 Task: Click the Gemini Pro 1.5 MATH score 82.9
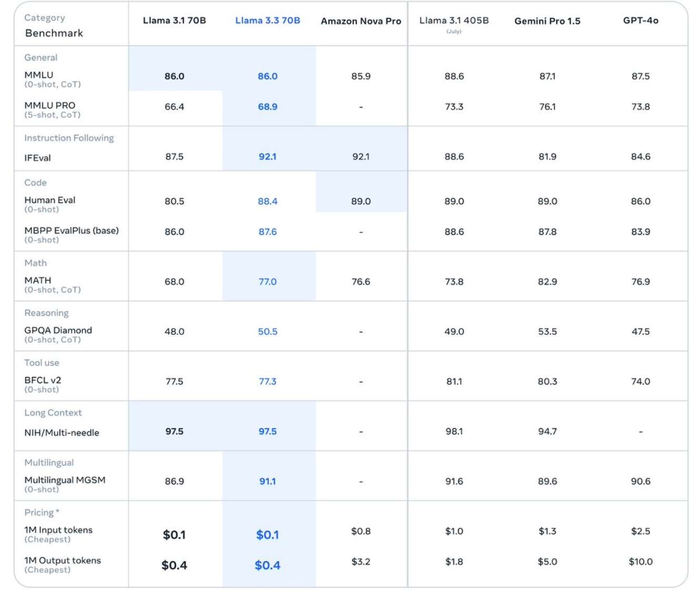click(x=547, y=282)
